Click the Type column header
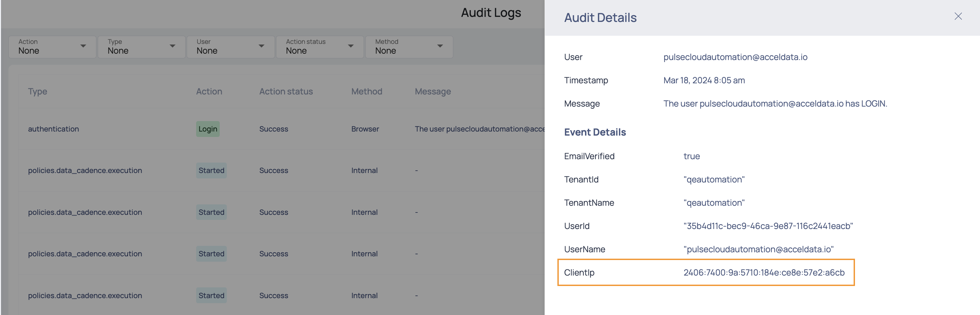Viewport: 980px width, 315px height. [38, 91]
